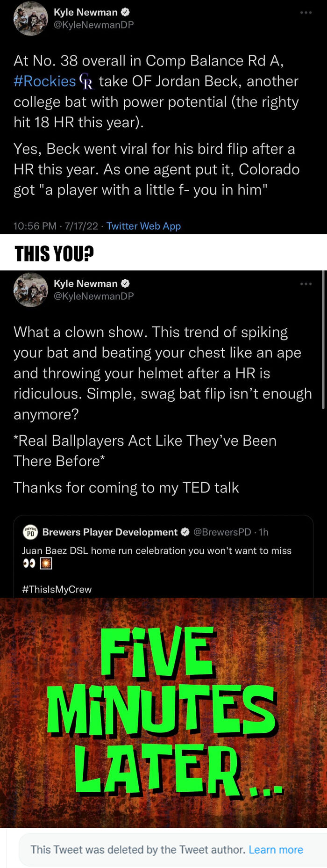Open the more options menu on the top tweet
The width and height of the screenshot is (327, 868).
click(x=306, y=13)
